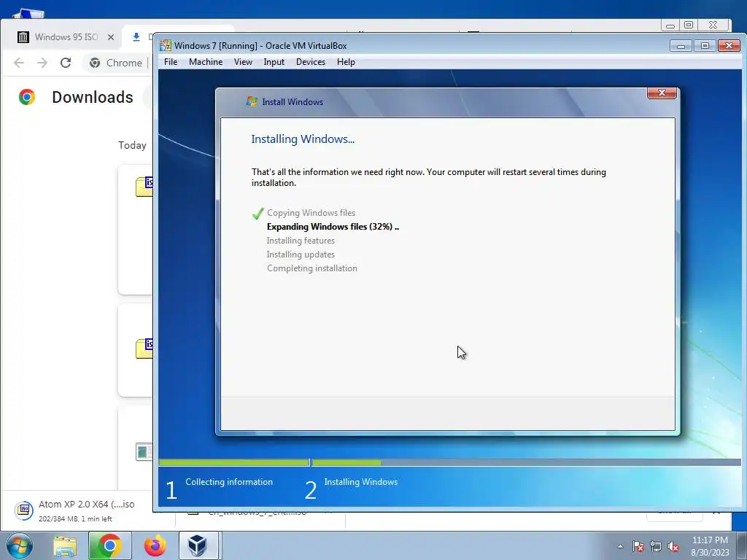The width and height of the screenshot is (747, 560).
Task: Open the Help menu in VirtualBox
Action: pos(346,62)
